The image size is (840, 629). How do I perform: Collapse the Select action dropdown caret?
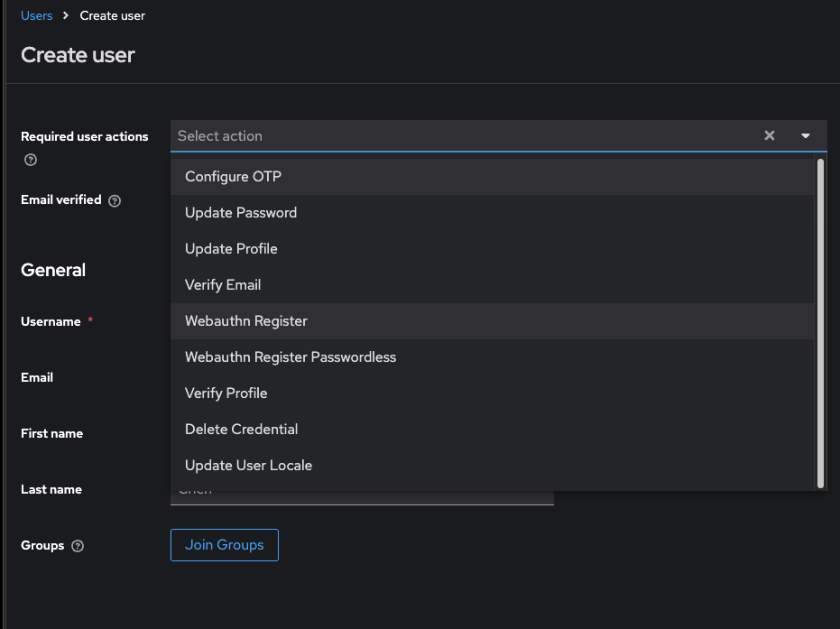806,135
